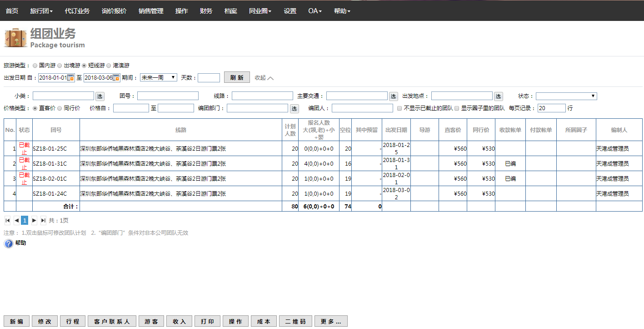
Task: Select 国内游 travel type radio button
Action: tap(35, 66)
